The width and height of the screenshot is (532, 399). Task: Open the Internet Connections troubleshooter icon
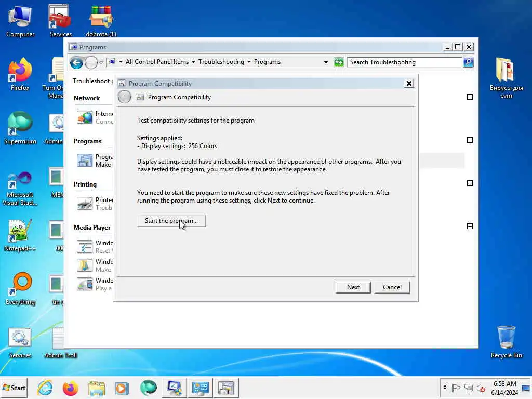[x=85, y=117]
